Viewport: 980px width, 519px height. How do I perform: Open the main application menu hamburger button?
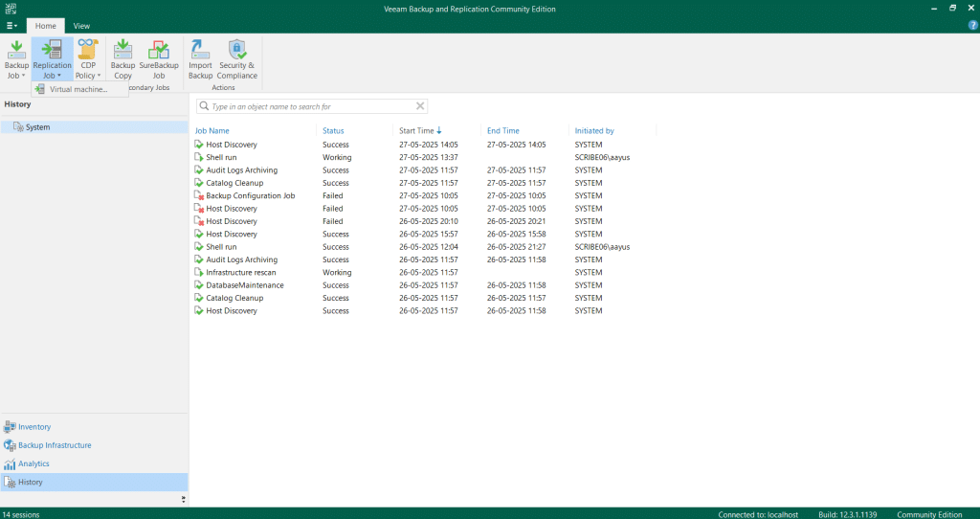click(x=11, y=26)
